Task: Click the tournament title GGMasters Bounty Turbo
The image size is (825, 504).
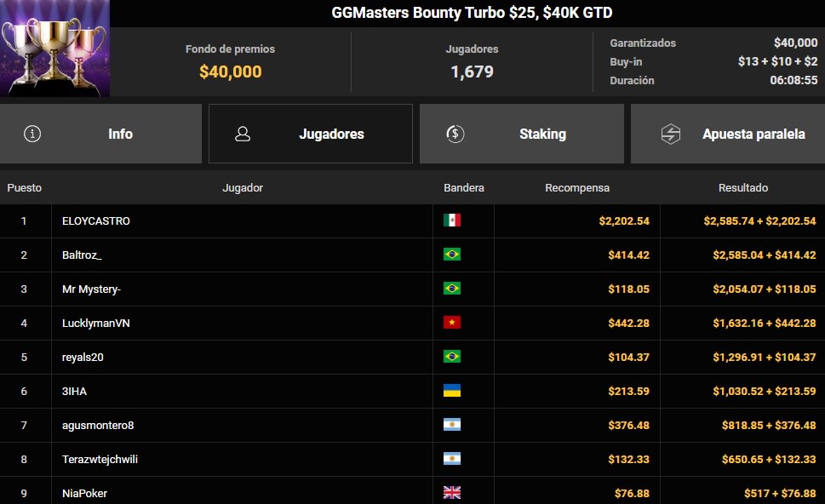Action: pyautogui.click(x=472, y=13)
